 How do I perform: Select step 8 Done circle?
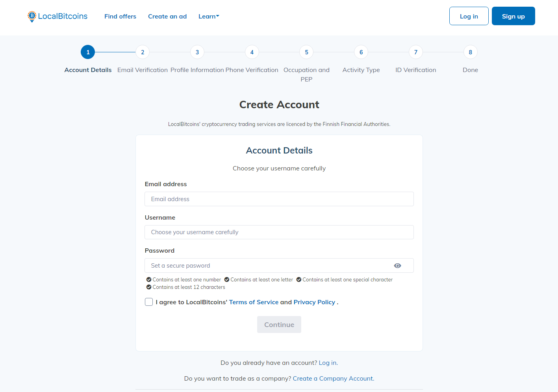[471, 52]
